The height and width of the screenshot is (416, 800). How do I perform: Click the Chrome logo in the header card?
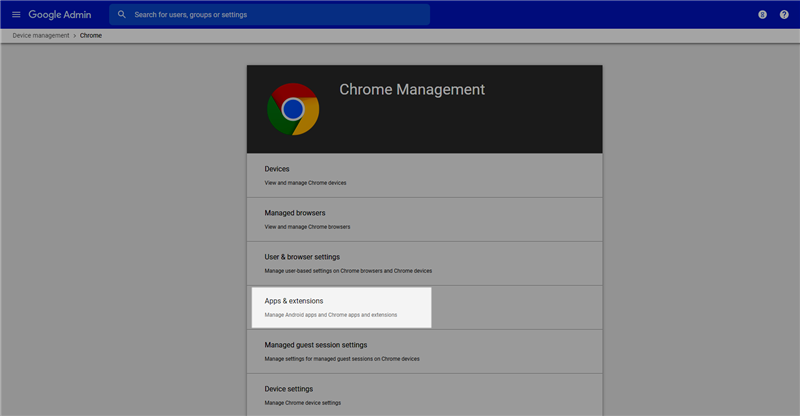coord(293,109)
